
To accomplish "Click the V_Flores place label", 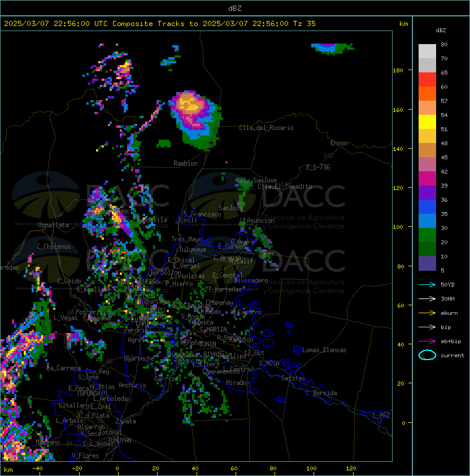I will click(85, 456).
